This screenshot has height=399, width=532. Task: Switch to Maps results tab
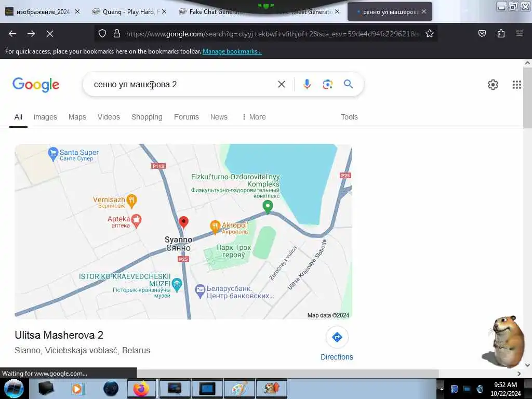[x=77, y=117]
